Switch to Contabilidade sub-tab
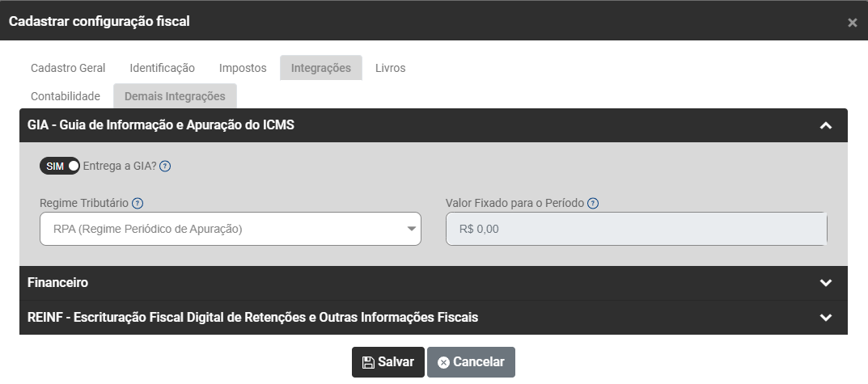Viewport: 868px width, 384px height. [66, 96]
